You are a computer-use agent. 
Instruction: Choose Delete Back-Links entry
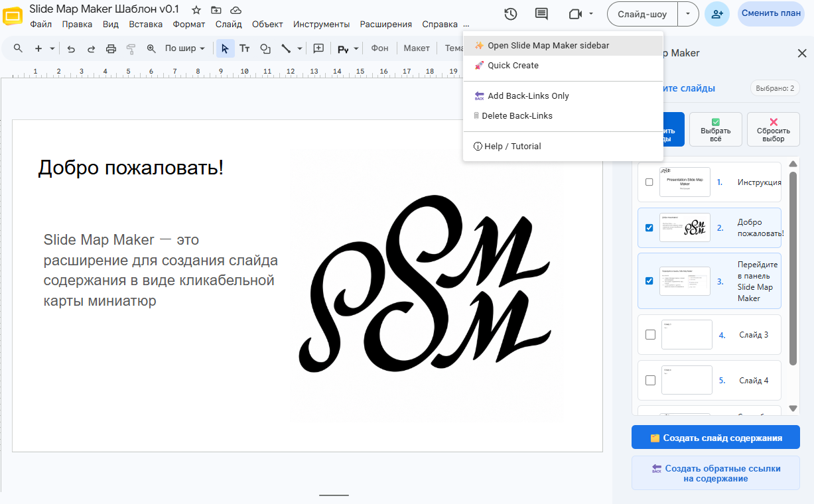click(x=563, y=116)
